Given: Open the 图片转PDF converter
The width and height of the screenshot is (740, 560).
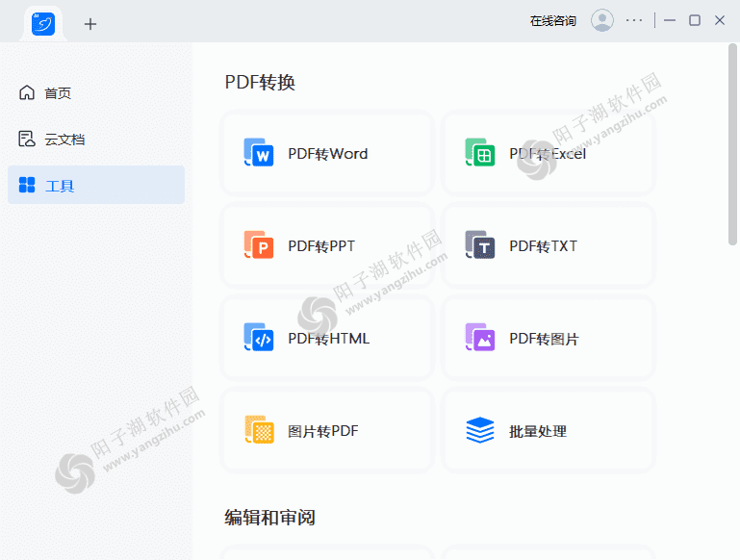Looking at the screenshot, I should point(327,430).
